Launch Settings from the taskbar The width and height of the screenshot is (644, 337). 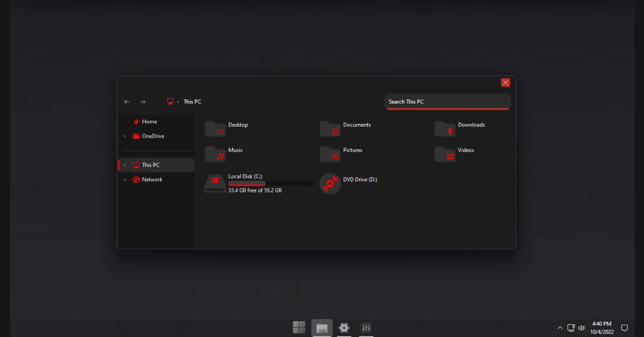(344, 328)
